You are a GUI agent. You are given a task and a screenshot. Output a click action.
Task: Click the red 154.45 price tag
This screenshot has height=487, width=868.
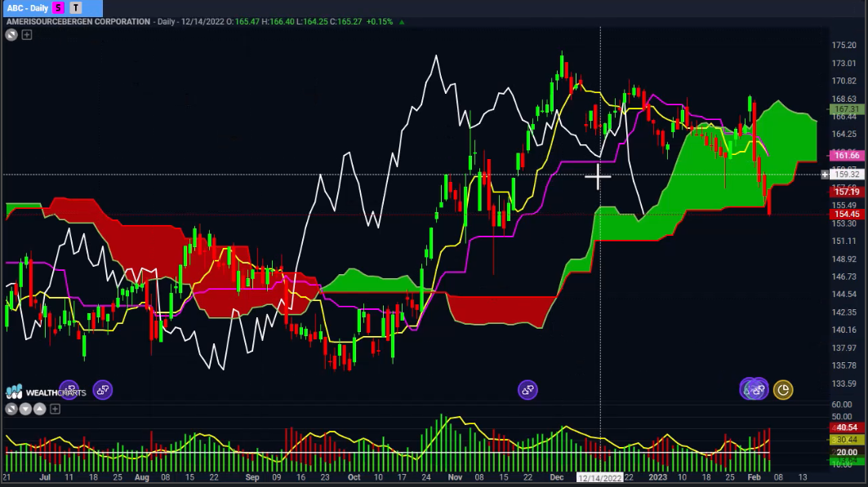tap(847, 214)
